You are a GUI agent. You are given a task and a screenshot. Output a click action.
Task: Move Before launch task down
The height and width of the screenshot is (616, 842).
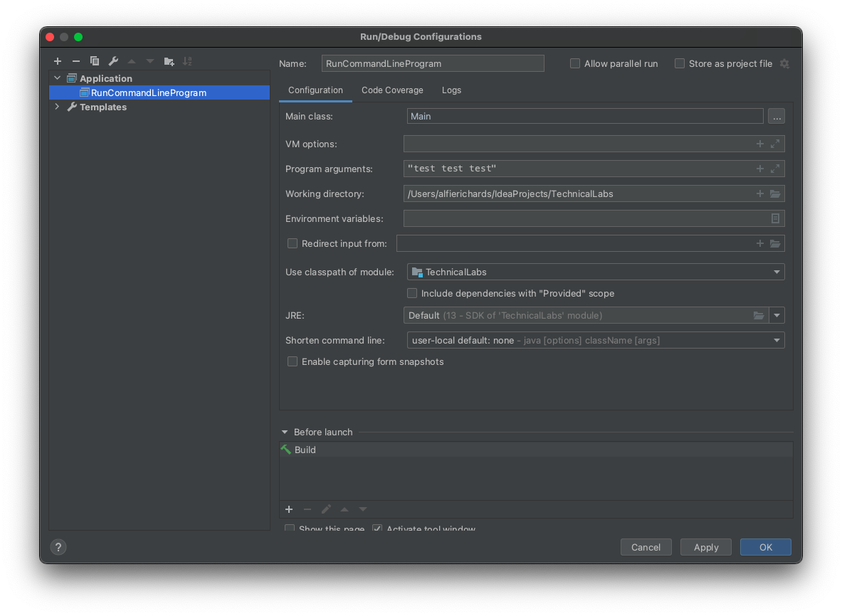(x=363, y=509)
